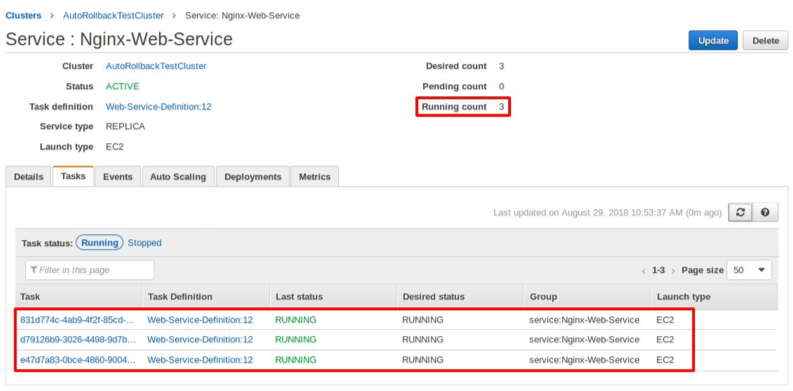Click RUNNING last status in d79126b9 row
This screenshot has width=793, height=391.
296,339
